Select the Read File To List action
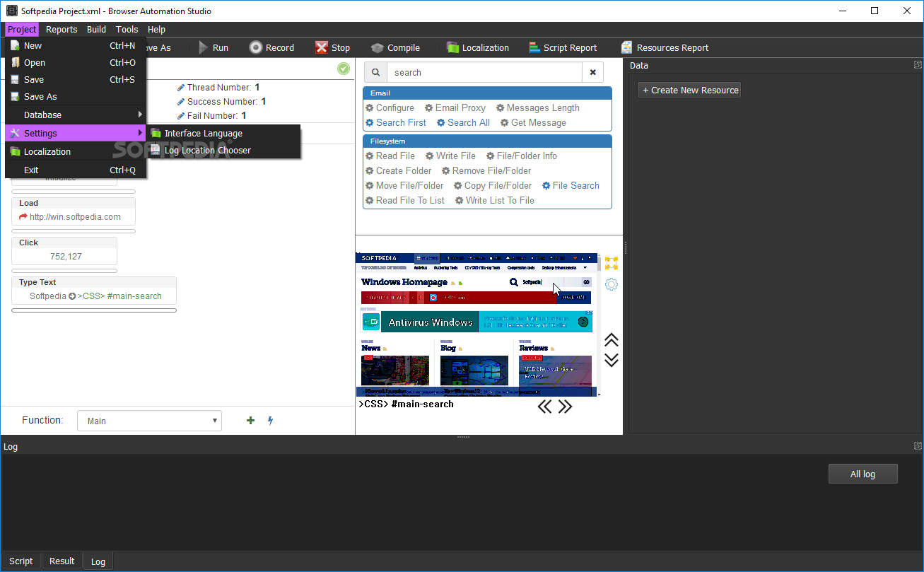This screenshot has width=924, height=572. tap(405, 201)
